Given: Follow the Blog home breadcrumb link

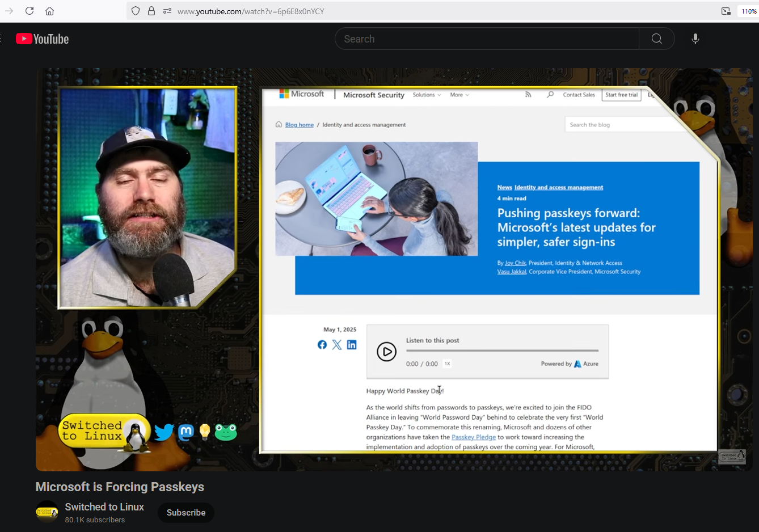Looking at the screenshot, I should pos(300,125).
